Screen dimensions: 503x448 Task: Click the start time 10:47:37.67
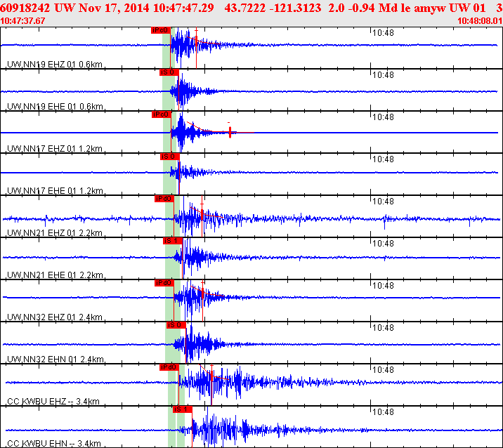pyautogui.click(x=22, y=21)
